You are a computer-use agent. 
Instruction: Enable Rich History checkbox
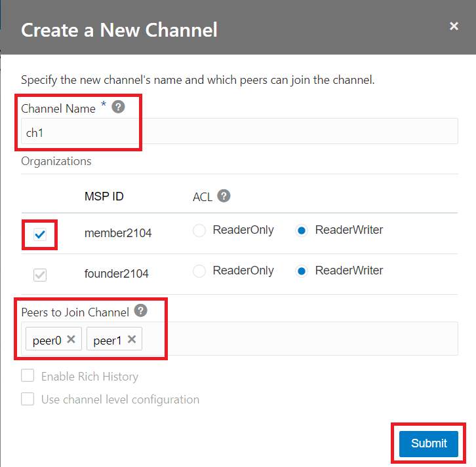click(28, 376)
